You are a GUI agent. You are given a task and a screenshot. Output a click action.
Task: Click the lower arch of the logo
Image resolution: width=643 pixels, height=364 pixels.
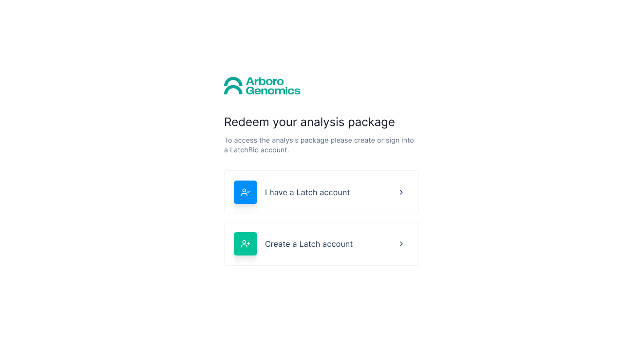pos(233,90)
